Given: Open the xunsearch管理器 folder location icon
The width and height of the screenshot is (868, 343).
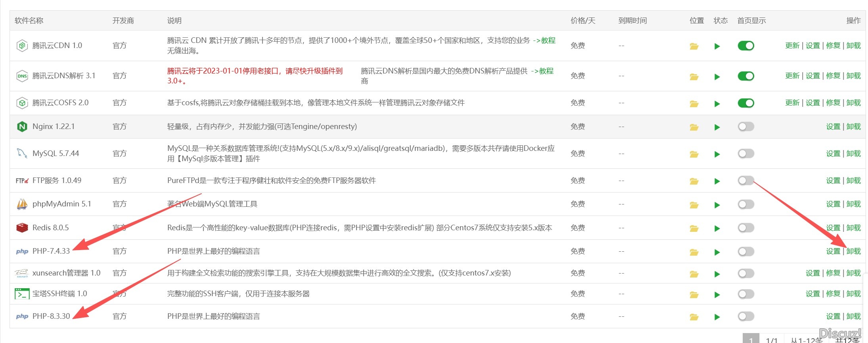Looking at the screenshot, I should [x=694, y=274].
